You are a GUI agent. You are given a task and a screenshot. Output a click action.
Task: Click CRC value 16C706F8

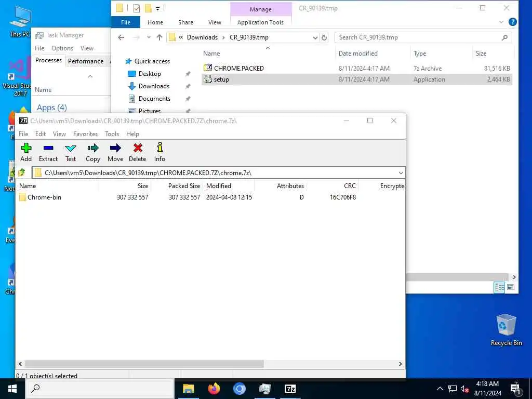pos(343,197)
